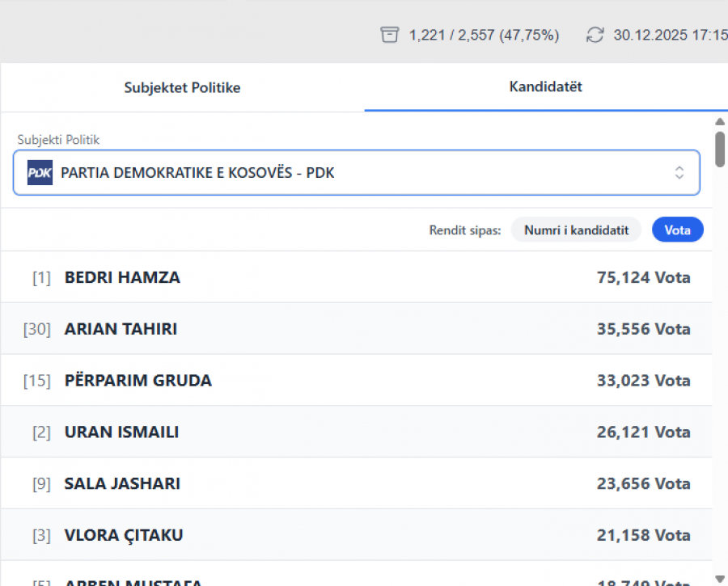728x586 pixels.
Task: Click the 21,158 Vota value
Action: point(644,535)
